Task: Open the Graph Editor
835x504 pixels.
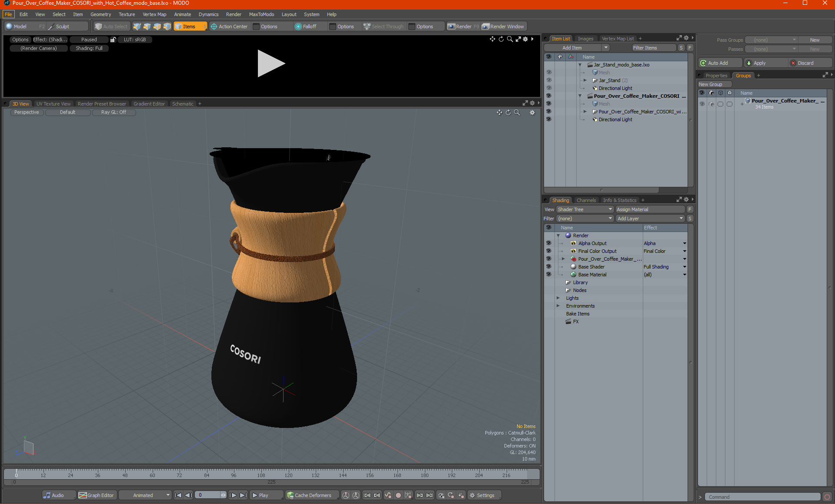Action: pos(97,495)
